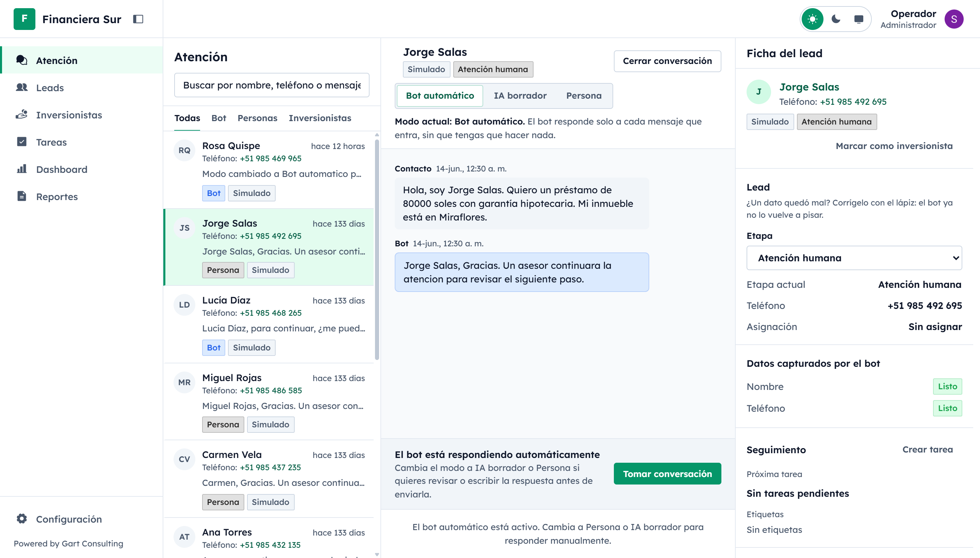Show the Todas conversations tab
The width and height of the screenshot is (980, 558).
pos(187,118)
